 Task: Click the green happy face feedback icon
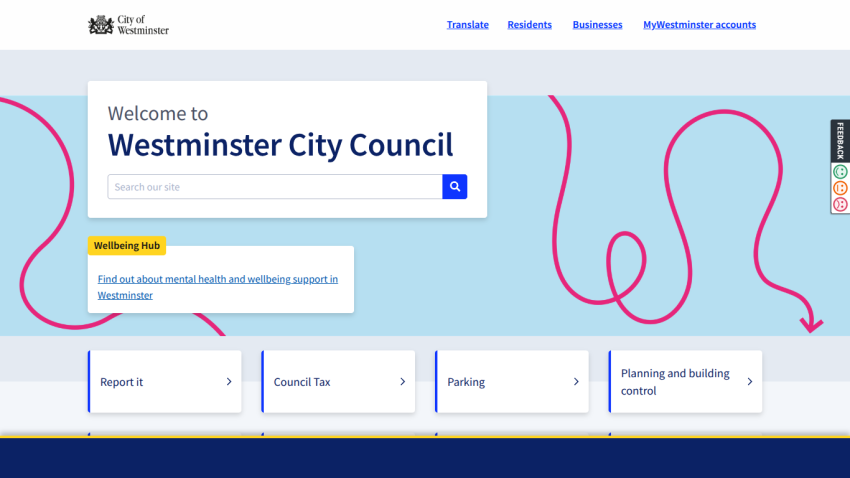click(840, 172)
